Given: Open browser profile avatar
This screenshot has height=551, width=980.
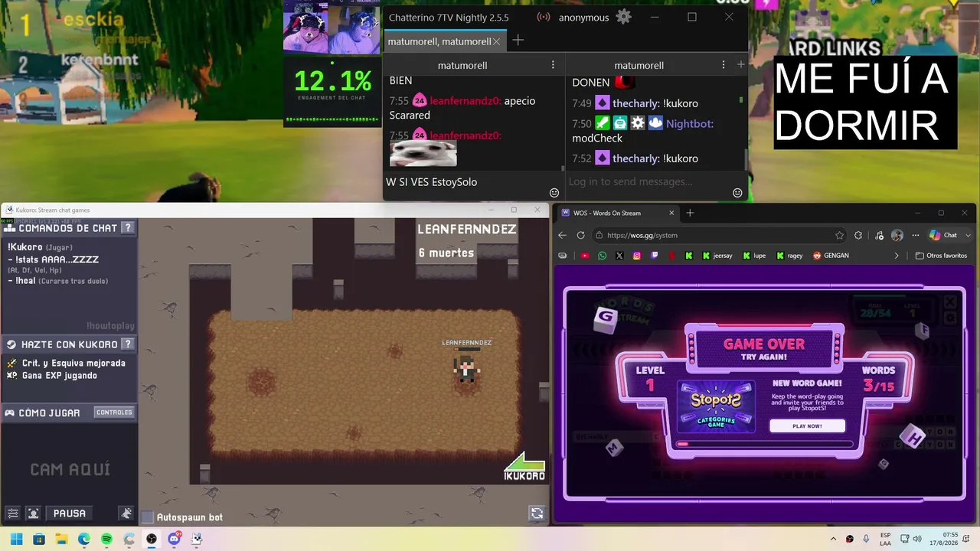Looking at the screenshot, I should 897,235.
